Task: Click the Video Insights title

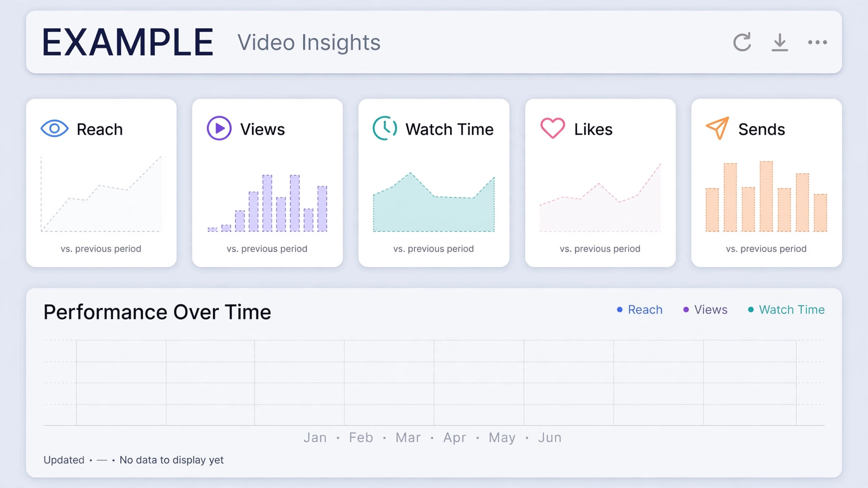Action: pyautogui.click(x=309, y=42)
